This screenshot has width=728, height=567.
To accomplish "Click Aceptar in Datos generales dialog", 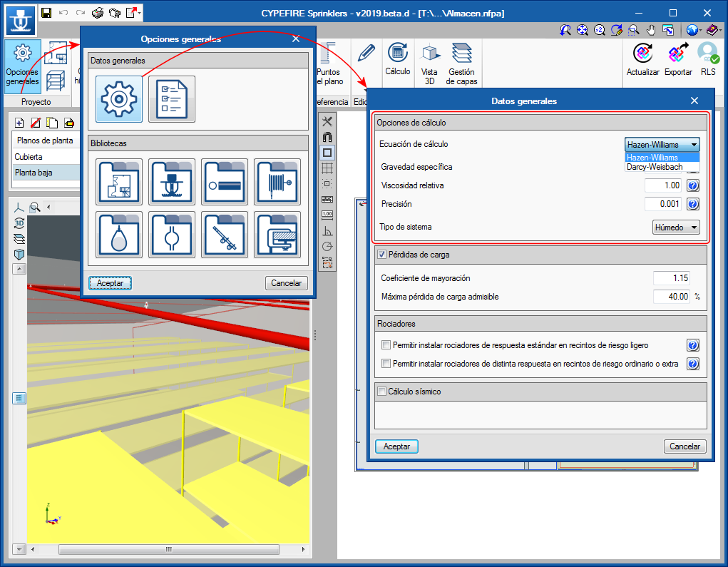I will 396,446.
